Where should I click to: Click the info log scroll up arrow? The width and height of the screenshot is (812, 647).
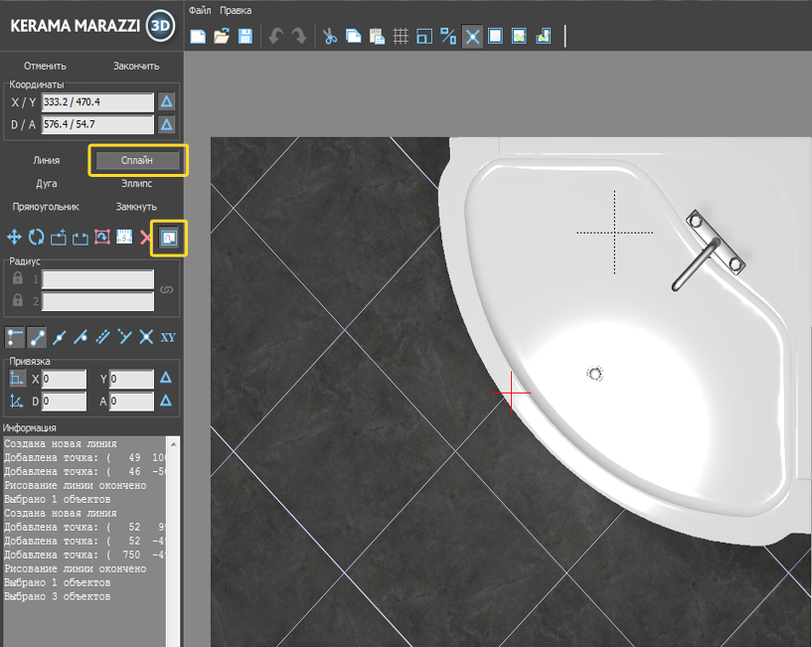(174, 444)
